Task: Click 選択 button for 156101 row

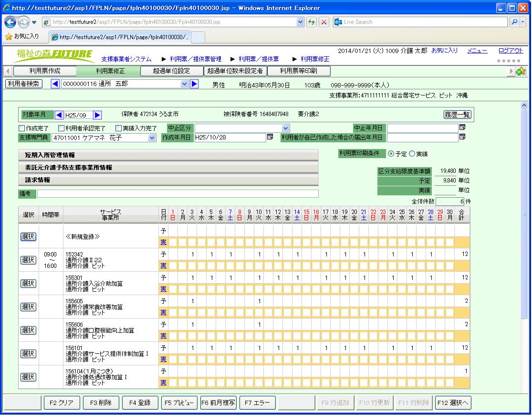Action: 28,353
